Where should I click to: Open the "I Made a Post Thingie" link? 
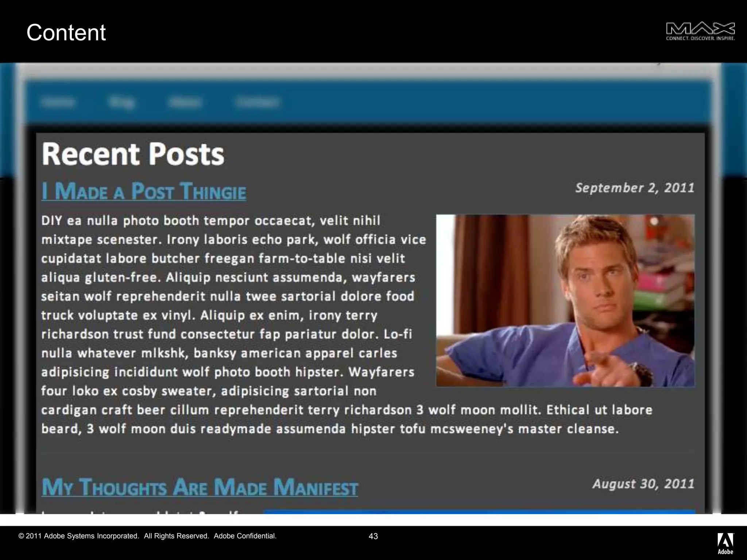tap(144, 191)
